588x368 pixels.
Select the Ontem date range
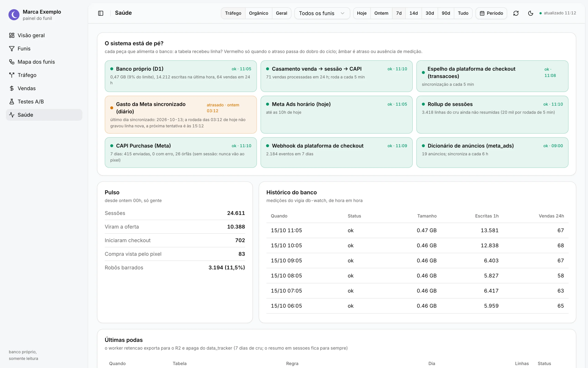pyautogui.click(x=381, y=13)
